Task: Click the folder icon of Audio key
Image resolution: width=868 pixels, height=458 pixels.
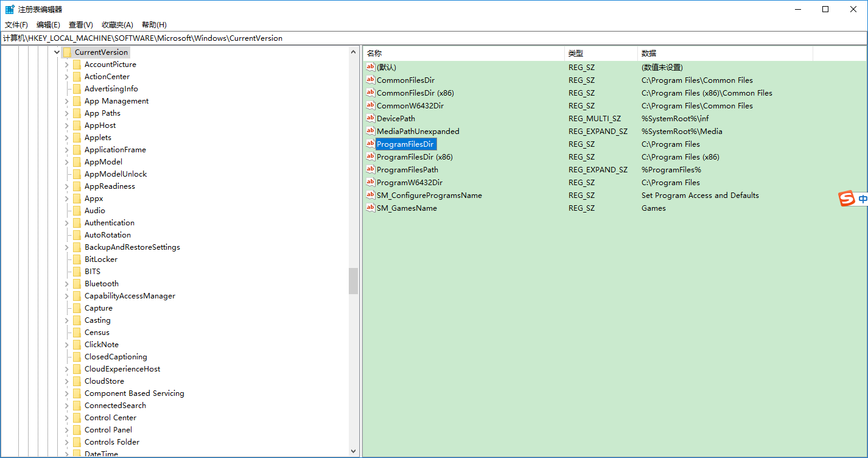Action: pyautogui.click(x=77, y=211)
